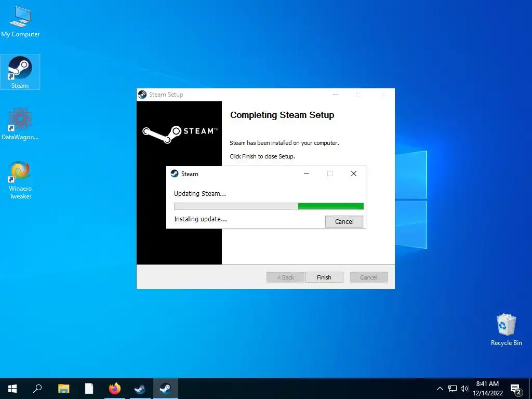Click 'Completing Steam Setup' heading
Image resolution: width=532 pixels, height=399 pixels.
pyautogui.click(x=282, y=115)
